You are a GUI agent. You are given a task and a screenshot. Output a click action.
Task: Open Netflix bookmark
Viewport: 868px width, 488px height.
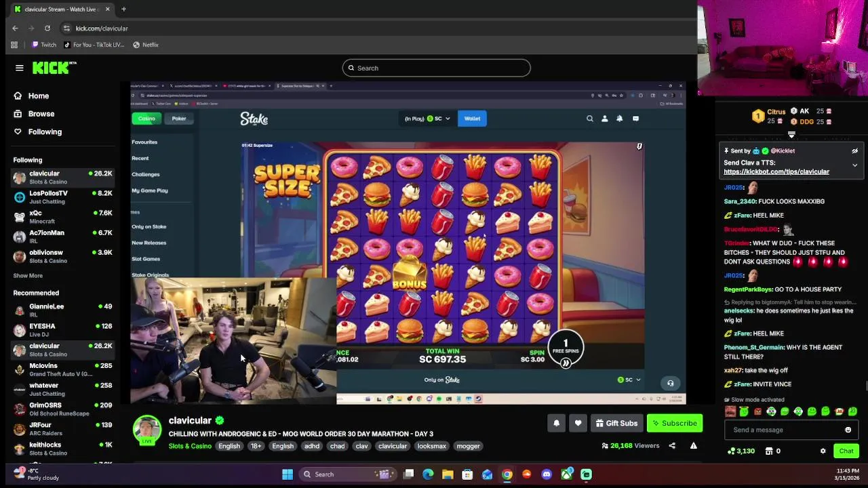pos(145,45)
